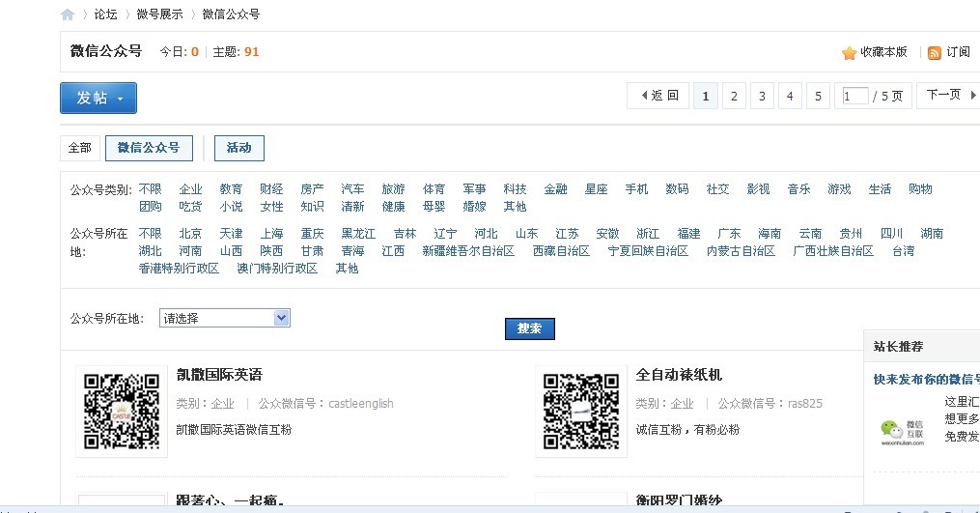
Task: Filter category by 房产
Action: 313,189
